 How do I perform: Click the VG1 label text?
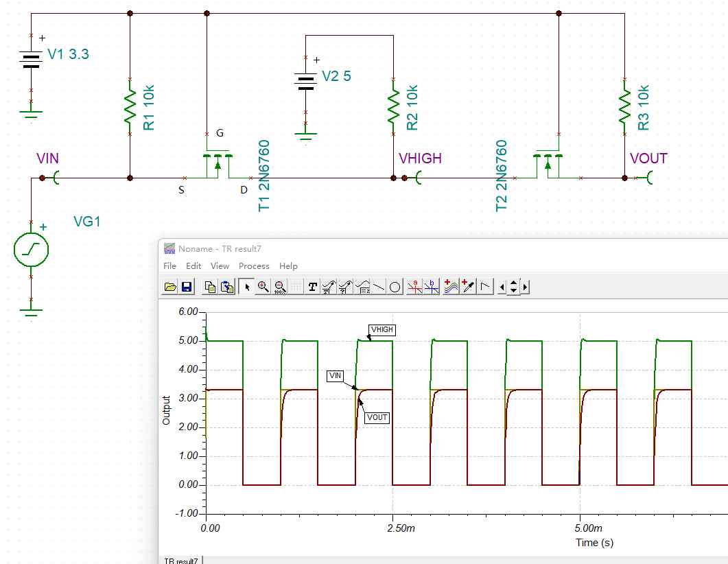point(87,222)
